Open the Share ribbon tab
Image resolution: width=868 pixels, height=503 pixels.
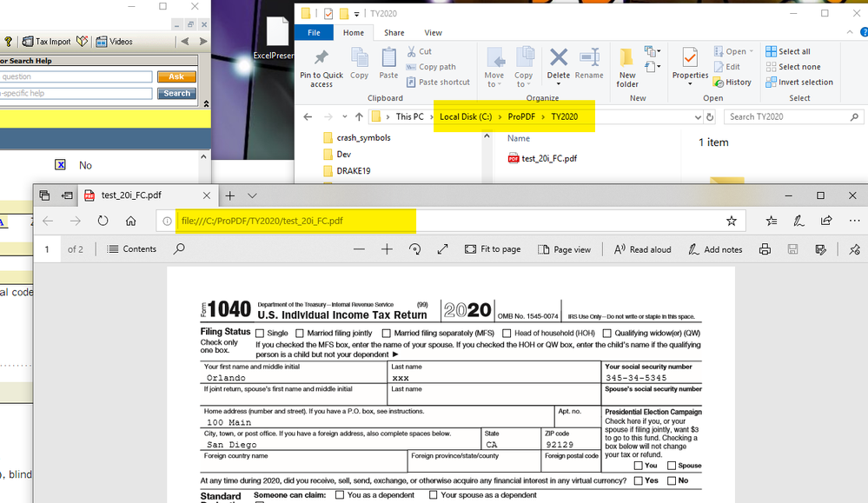pos(394,33)
